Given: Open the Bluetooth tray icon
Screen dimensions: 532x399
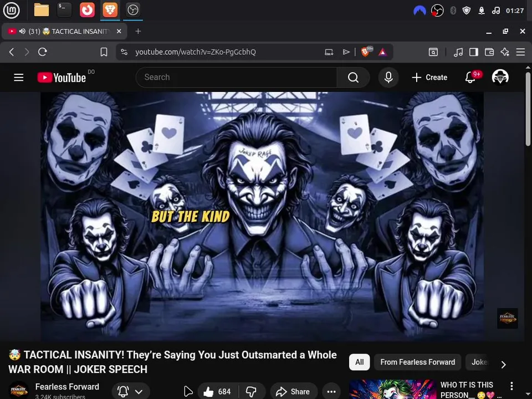Looking at the screenshot, I should (x=453, y=11).
